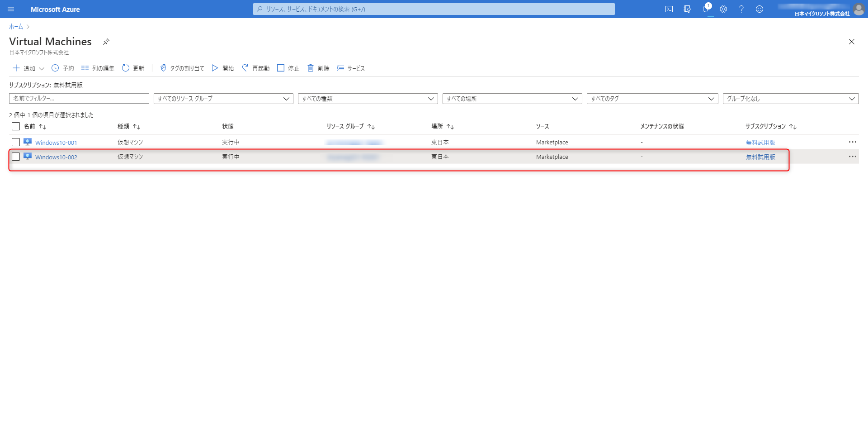Click the Windows10-002 VM icon
The height and width of the screenshot is (439, 868).
(28, 157)
